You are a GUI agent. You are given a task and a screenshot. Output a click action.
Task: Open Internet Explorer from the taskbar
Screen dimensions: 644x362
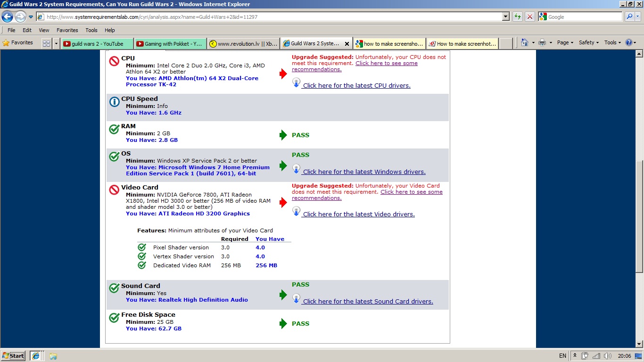point(36,356)
